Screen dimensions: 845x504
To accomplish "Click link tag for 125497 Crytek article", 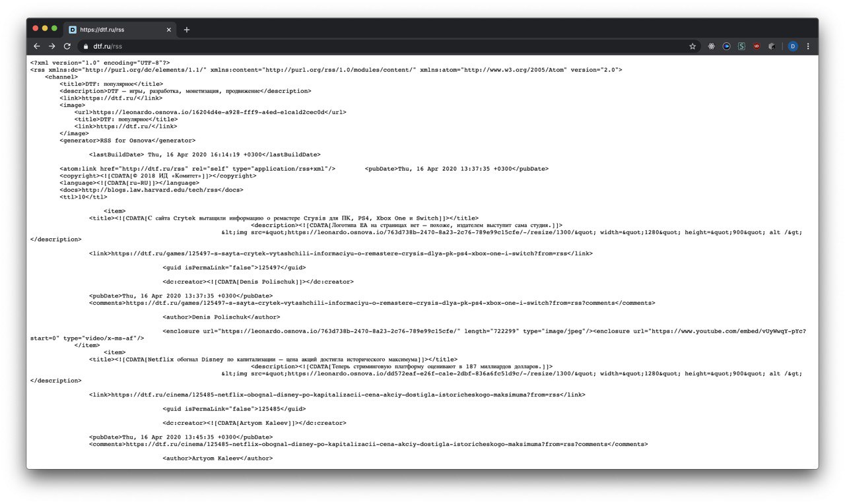I will click(341, 253).
